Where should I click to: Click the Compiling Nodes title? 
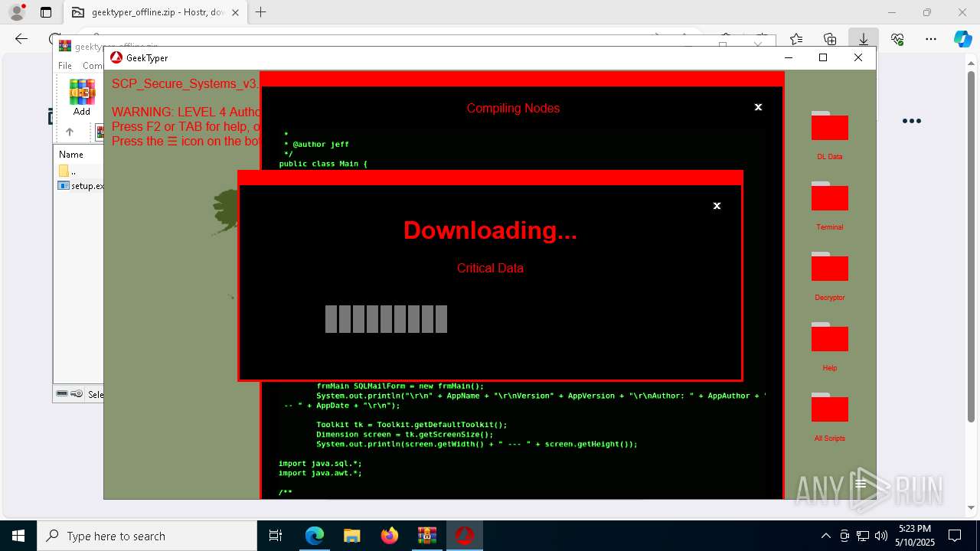(x=513, y=108)
